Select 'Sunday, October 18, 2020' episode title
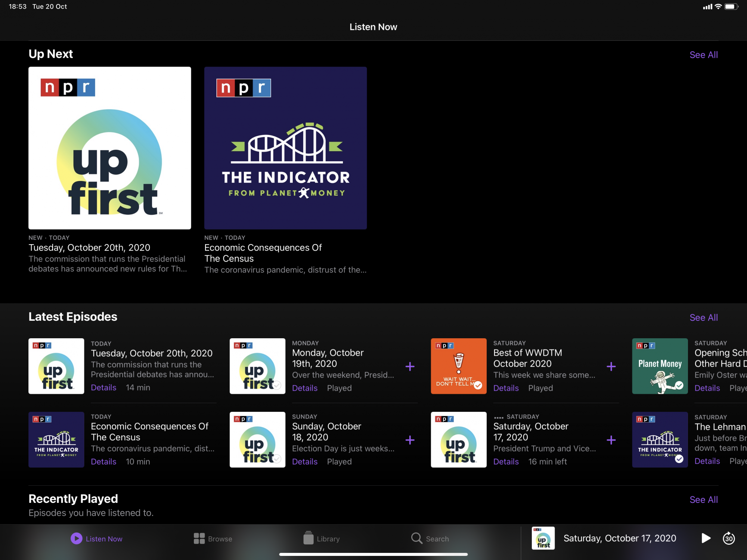Image resolution: width=747 pixels, height=560 pixels. (326, 432)
